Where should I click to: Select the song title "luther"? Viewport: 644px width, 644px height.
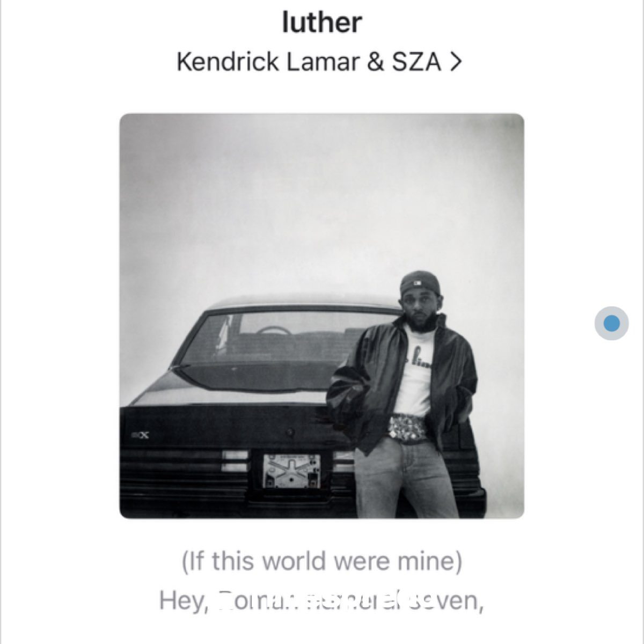[322, 23]
